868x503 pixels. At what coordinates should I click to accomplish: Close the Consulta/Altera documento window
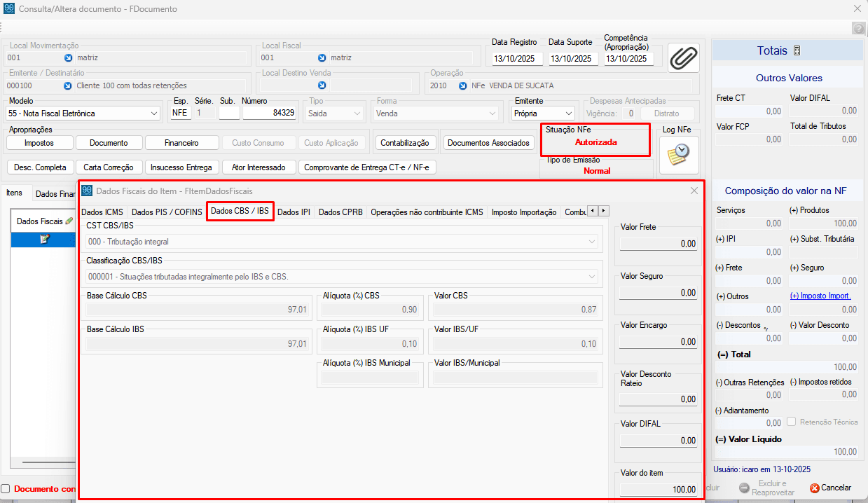tap(857, 9)
